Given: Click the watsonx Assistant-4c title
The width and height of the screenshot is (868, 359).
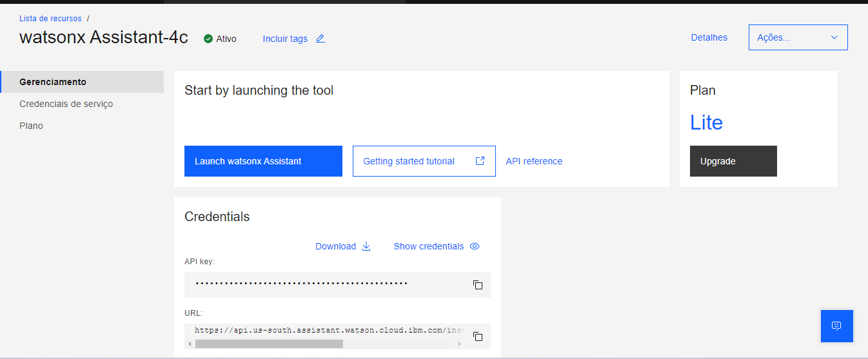Looking at the screenshot, I should 104,37.
